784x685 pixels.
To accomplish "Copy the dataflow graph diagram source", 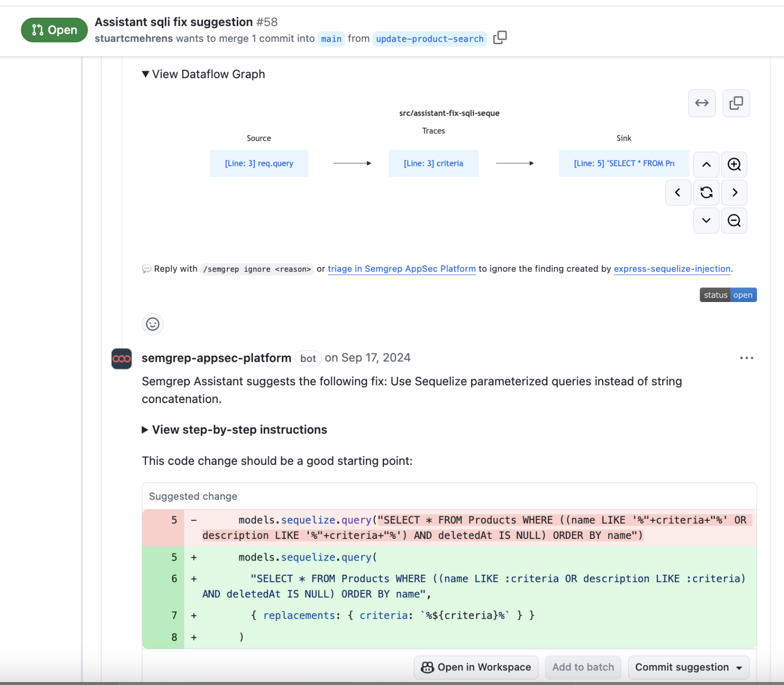I will [736, 103].
